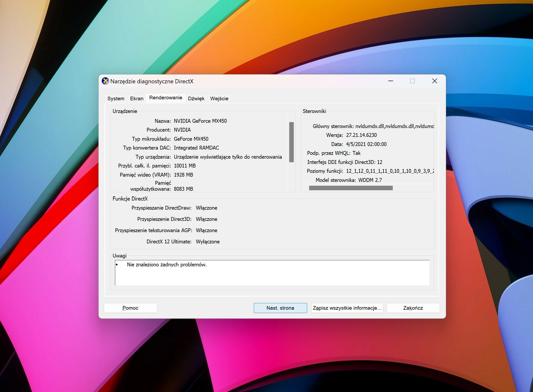Click the VRAM value 1928 MB
Image resolution: width=533 pixels, height=392 pixels.
click(183, 175)
